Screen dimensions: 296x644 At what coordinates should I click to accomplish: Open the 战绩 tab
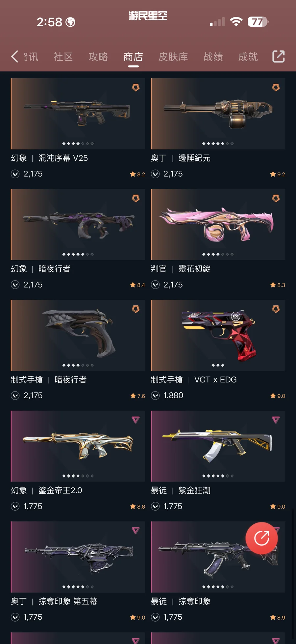(x=213, y=57)
